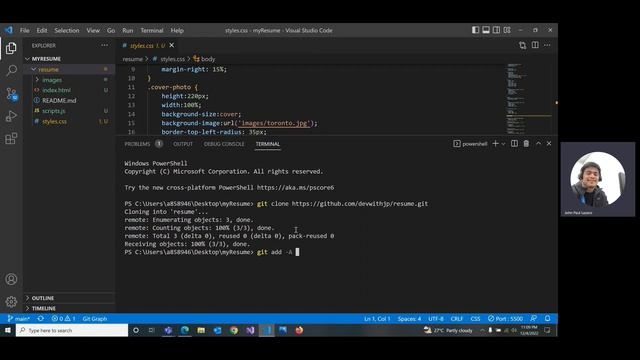The height and width of the screenshot is (360, 640).
Task: Change encoding via UTF-8 status item
Action: (436, 319)
